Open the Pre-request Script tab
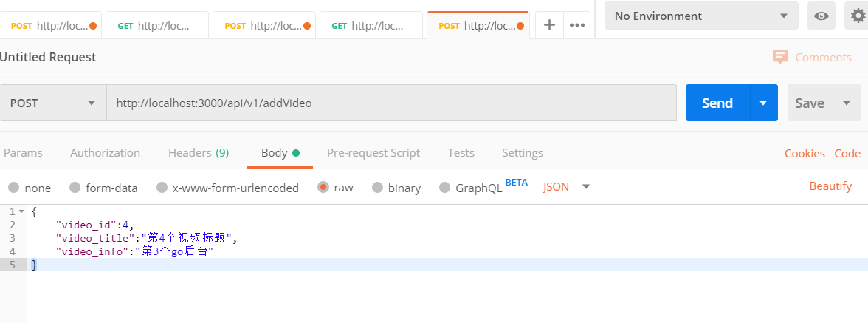868x323 pixels. point(373,153)
